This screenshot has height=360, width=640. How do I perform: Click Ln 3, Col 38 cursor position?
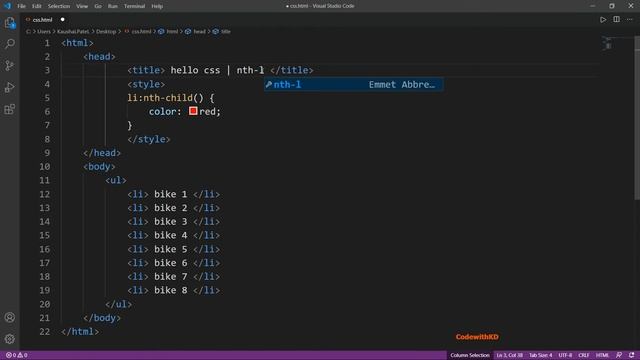click(x=509, y=355)
